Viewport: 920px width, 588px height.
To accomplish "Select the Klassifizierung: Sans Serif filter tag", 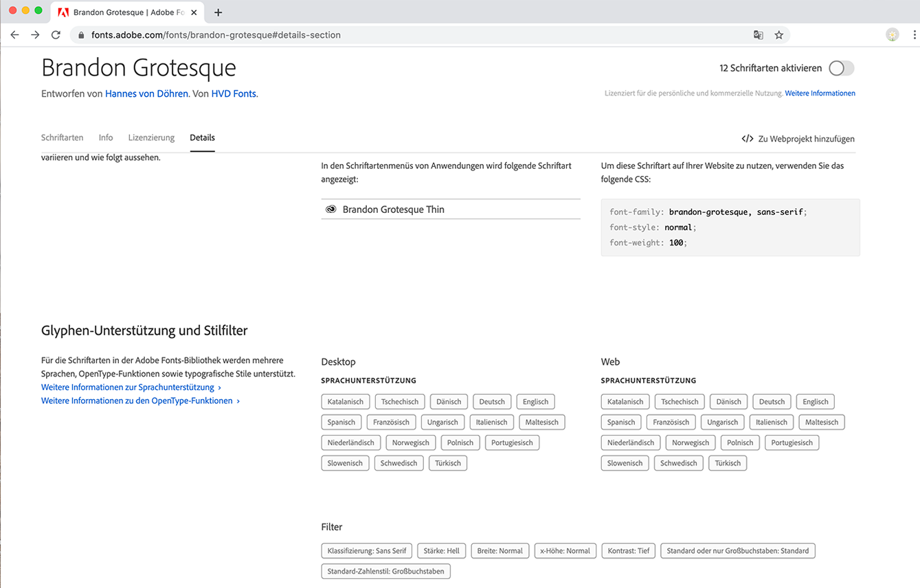I will 367,551.
